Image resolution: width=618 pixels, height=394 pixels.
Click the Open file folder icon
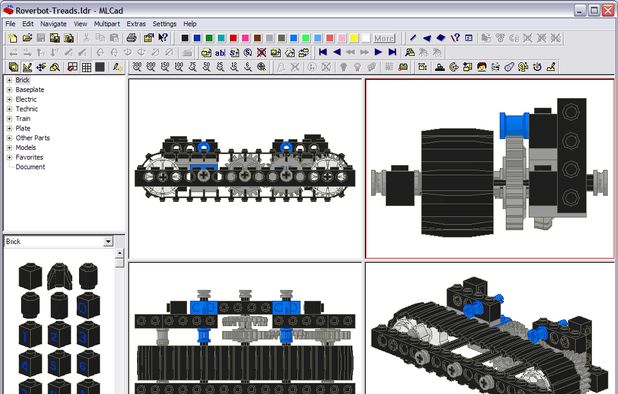tap(27, 38)
